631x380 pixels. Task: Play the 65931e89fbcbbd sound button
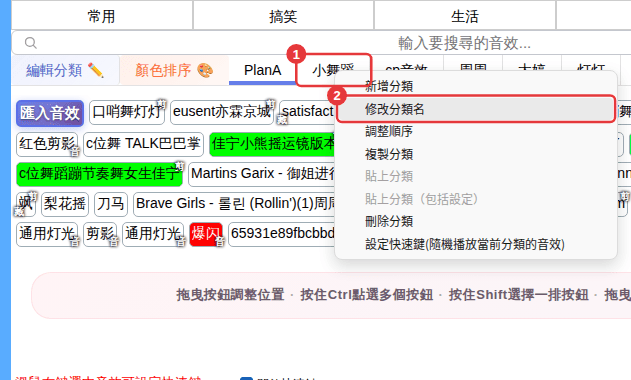pos(282,234)
